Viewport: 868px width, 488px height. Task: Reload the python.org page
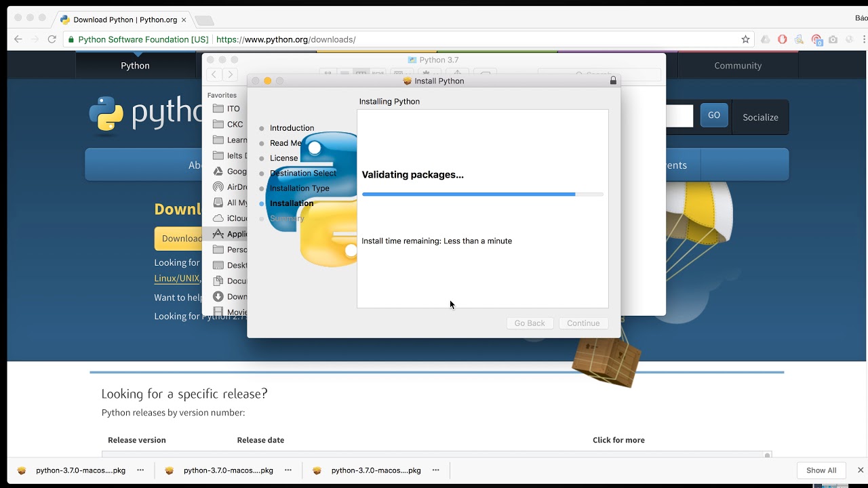(x=52, y=39)
